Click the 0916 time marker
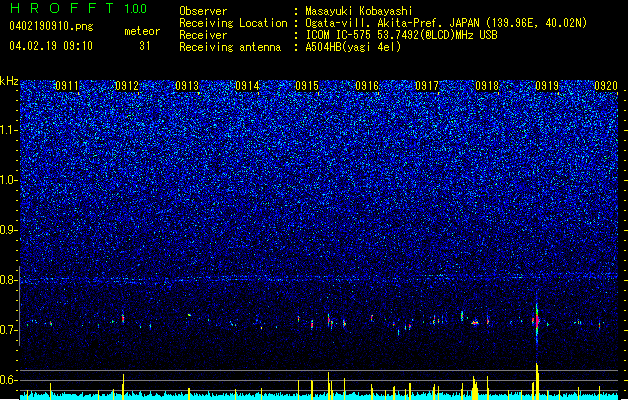Image resolution: width=629 pixels, height=400 pixels. pos(367,86)
